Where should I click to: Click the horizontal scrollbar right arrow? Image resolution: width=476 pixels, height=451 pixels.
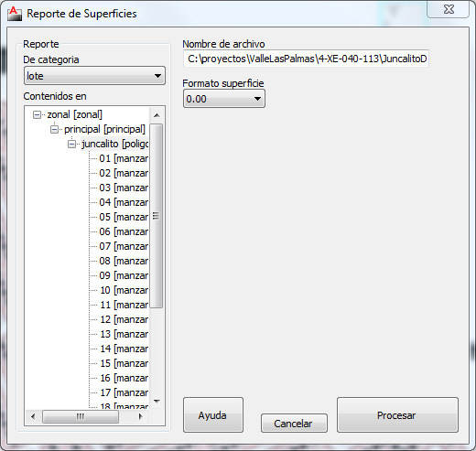pyautogui.click(x=140, y=416)
